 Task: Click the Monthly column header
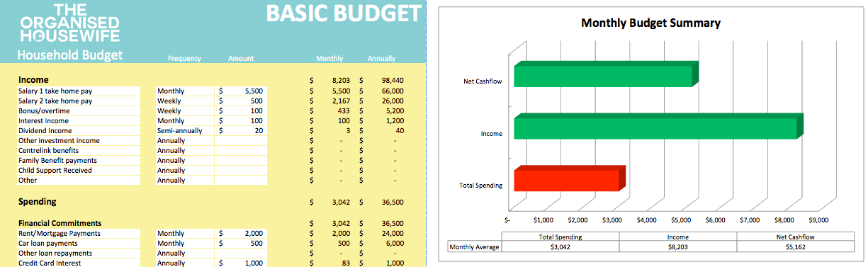(329, 59)
